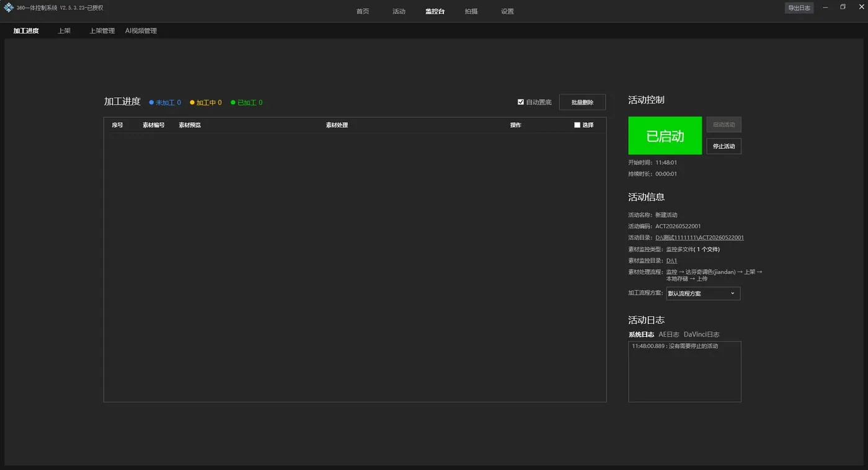Viewport: 868px width, 470px height.
Task: Toggle the 选择 select-all checkbox
Action: [577, 125]
